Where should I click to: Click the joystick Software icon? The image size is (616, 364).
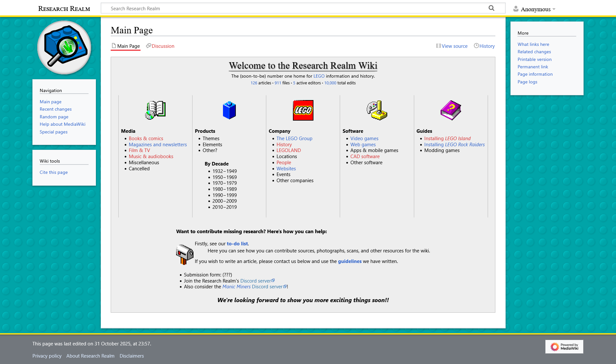(x=377, y=110)
